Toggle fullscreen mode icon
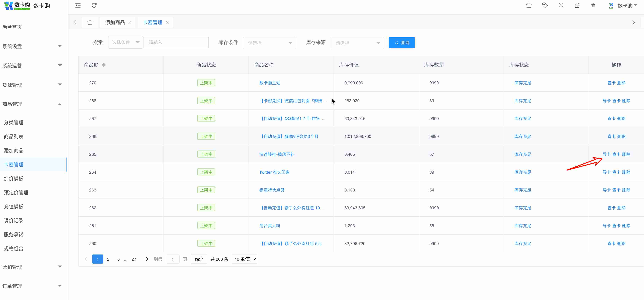 [x=561, y=5]
